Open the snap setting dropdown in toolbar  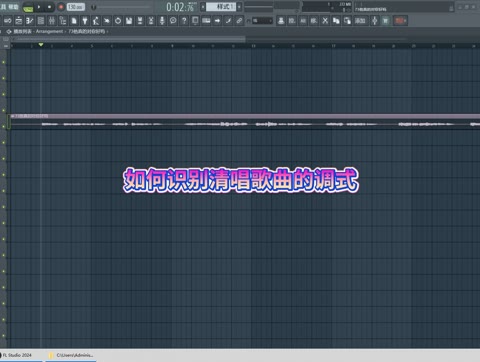pos(262,21)
